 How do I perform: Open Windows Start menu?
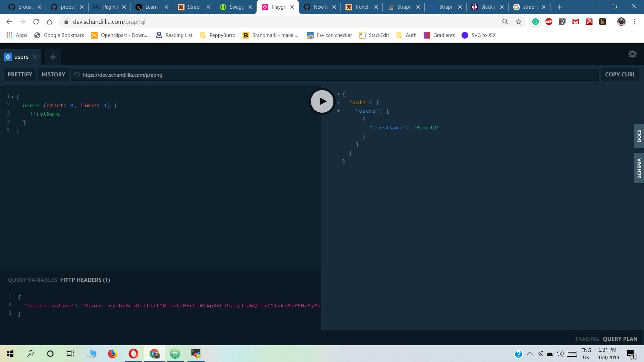tap(10, 354)
